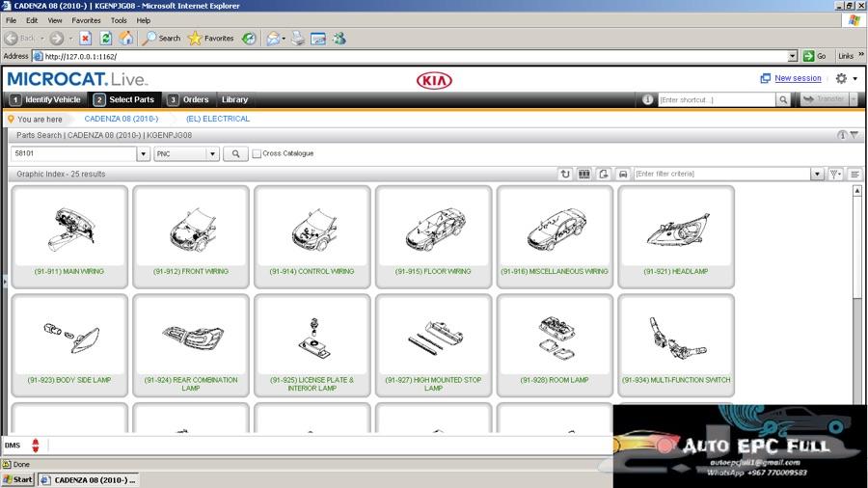Open the Library tab
The width and height of the screenshot is (868, 488).
point(234,99)
